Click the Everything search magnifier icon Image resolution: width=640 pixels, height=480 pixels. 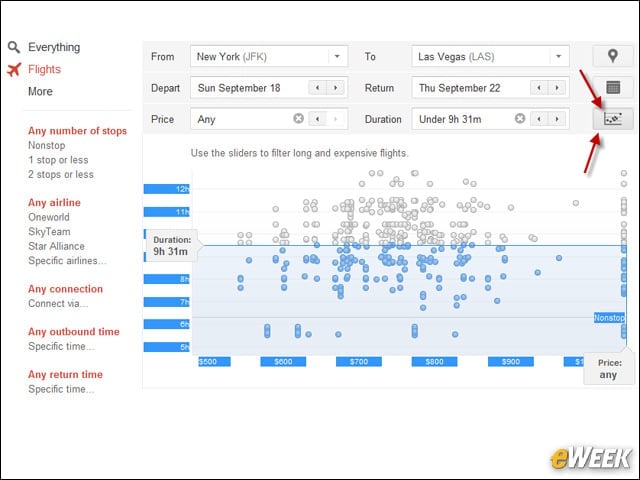13,47
